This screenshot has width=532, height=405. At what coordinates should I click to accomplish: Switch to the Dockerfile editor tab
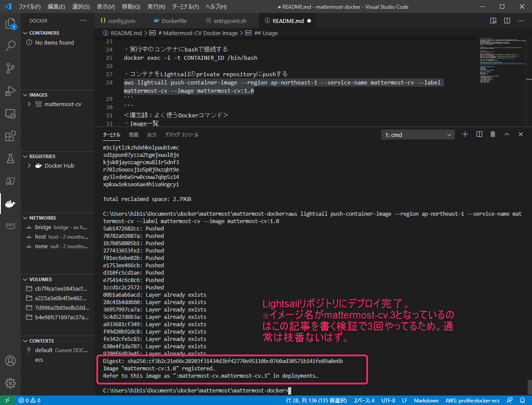tap(174, 21)
